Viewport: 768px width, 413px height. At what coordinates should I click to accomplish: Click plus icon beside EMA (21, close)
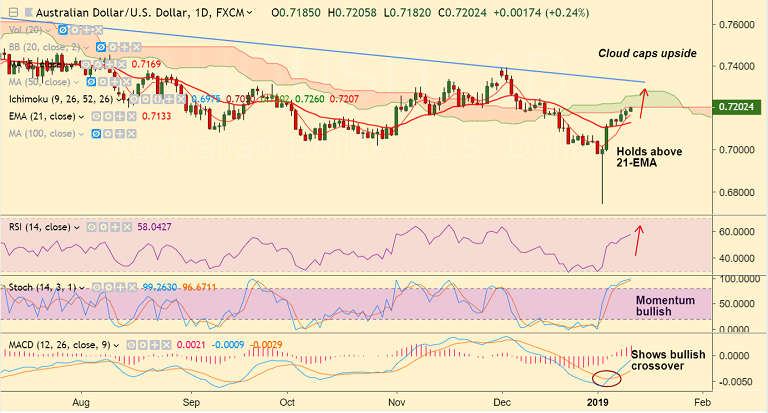(x=120, y=117)
